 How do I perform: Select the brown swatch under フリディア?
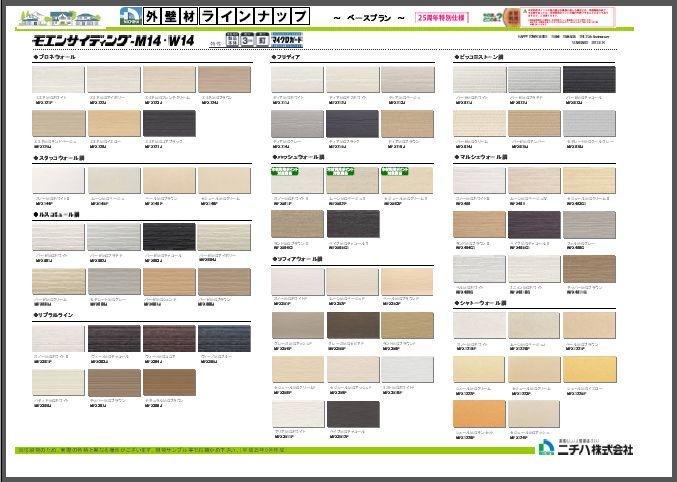[407, 124]
